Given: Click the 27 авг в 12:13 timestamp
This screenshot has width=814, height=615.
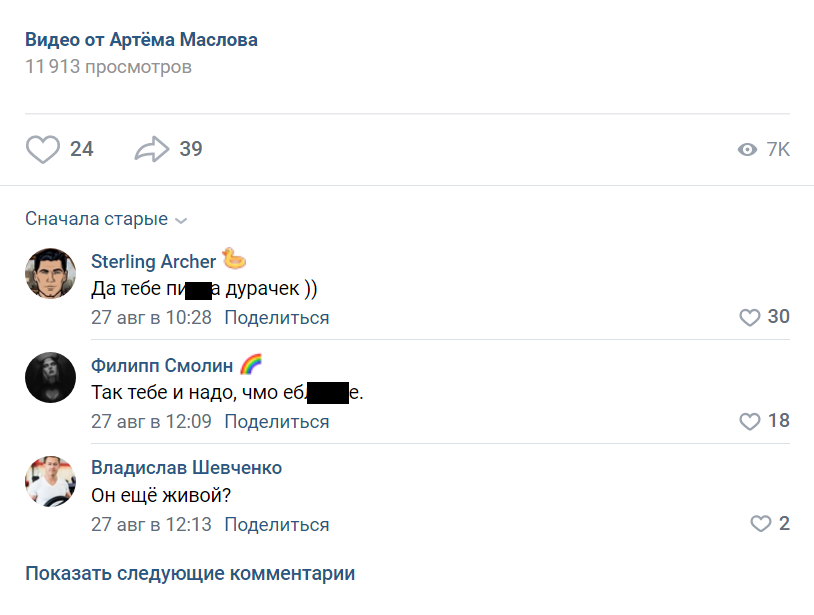Looking at the screenshot, I should [151, 524].
